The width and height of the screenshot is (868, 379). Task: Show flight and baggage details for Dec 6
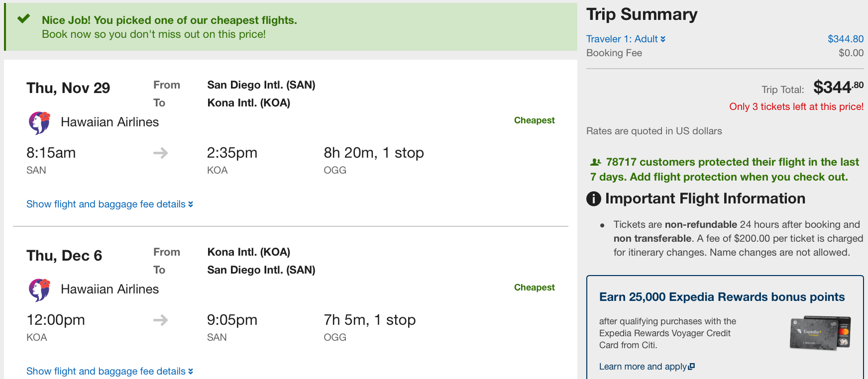point(109,371)
